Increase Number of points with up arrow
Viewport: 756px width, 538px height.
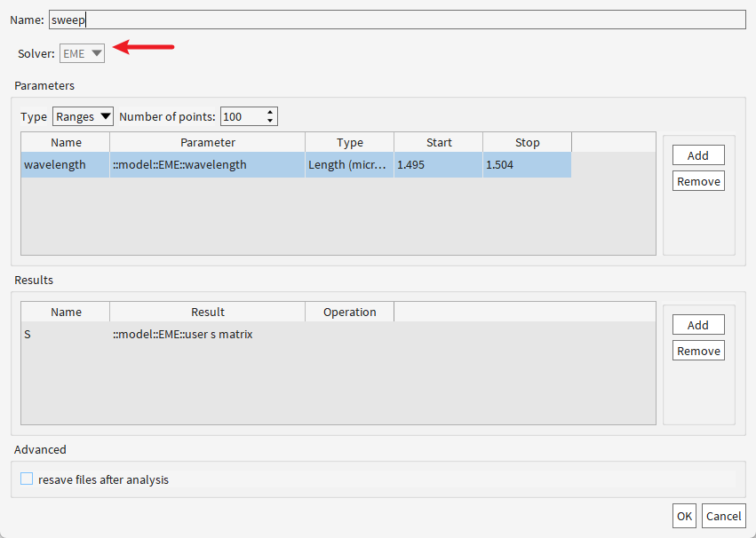coord(270,112)
